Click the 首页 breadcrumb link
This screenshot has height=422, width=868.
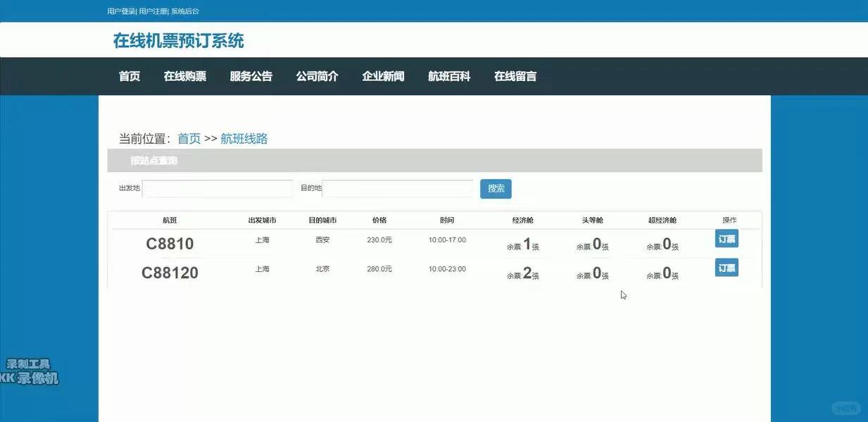pyautogui.click(x=188, y=138)
